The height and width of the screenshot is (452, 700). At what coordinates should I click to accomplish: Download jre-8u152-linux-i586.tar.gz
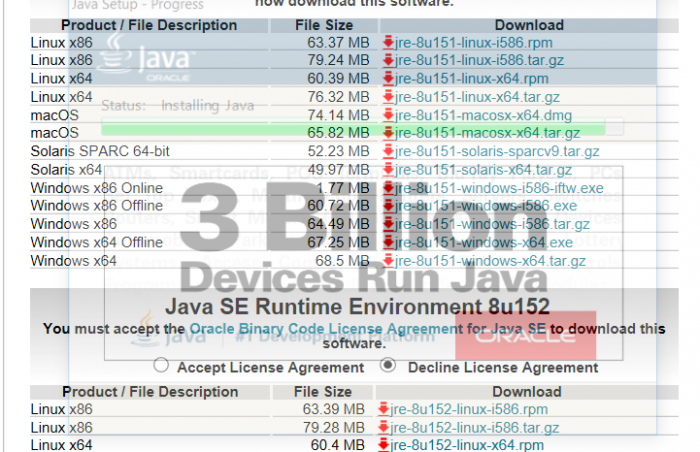(x=474, y=428)
